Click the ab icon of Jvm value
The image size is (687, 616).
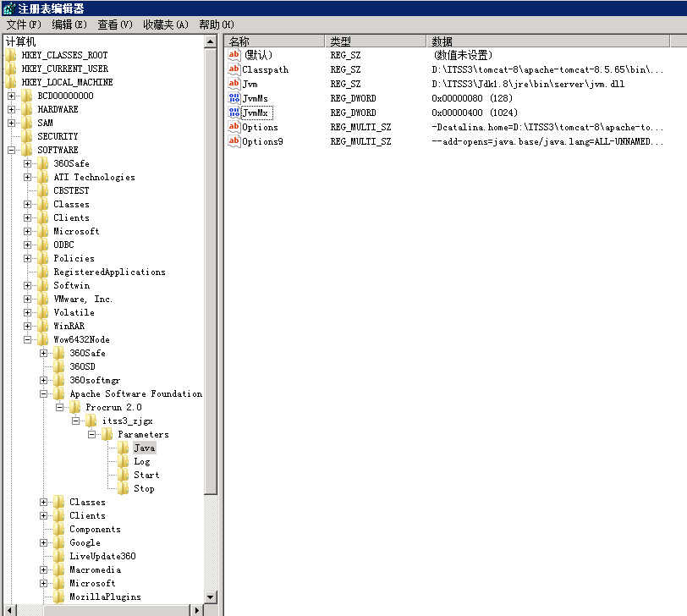coord(234,84)
